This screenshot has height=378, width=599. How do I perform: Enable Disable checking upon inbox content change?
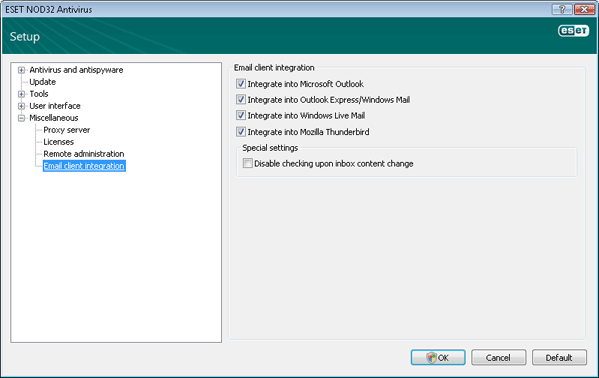pos(248,164)
